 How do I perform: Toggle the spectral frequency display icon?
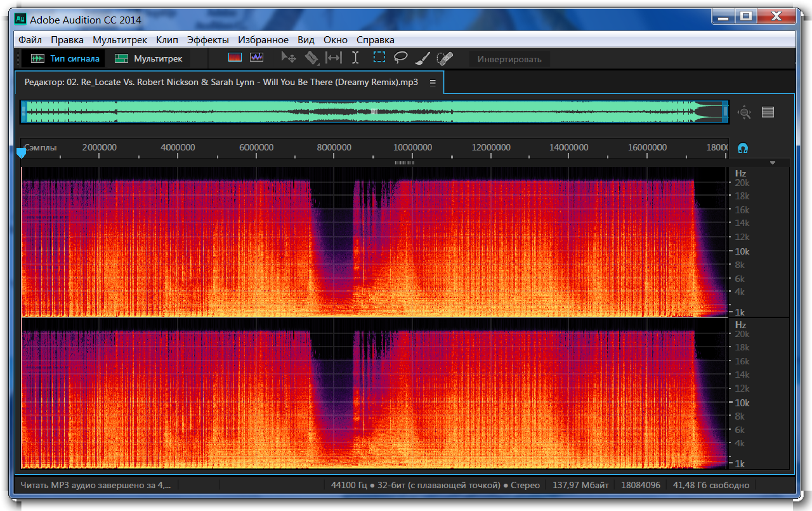click(x=235, y=58)
